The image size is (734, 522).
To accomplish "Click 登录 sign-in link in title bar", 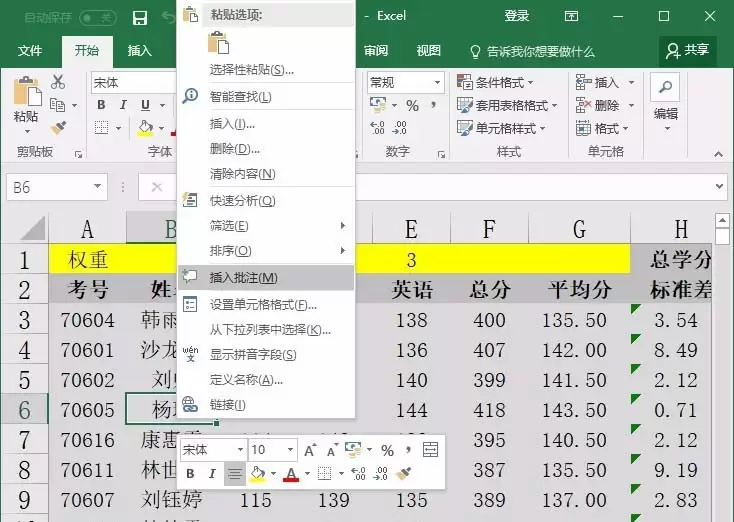I will tap(516, 16).
